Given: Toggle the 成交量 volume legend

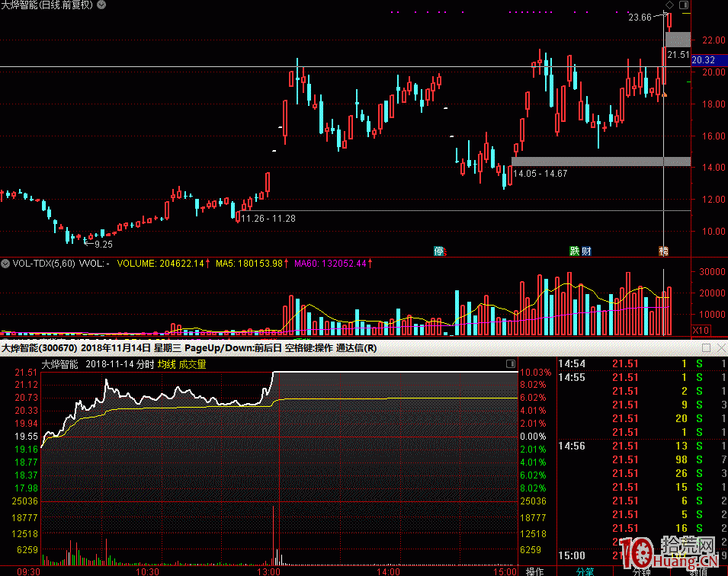Looking at the screenshot, I should pyautogui.click(x=193, y=365).
